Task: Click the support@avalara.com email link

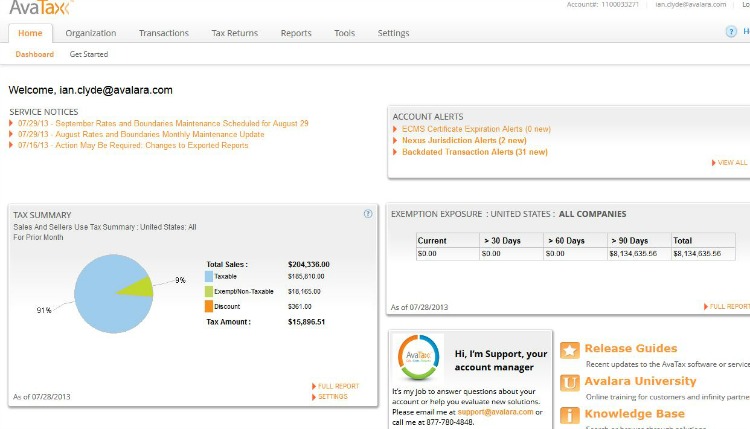Action: pos(496,412)
